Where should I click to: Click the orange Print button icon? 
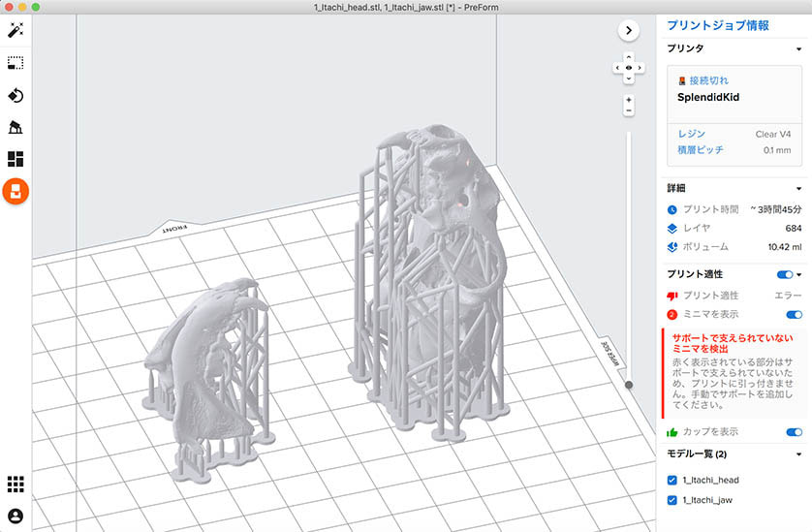16,191
